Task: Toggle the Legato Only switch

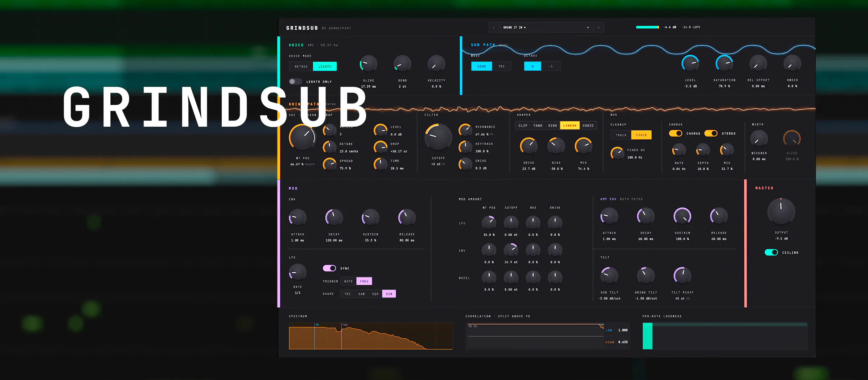Action: point(295,81)
